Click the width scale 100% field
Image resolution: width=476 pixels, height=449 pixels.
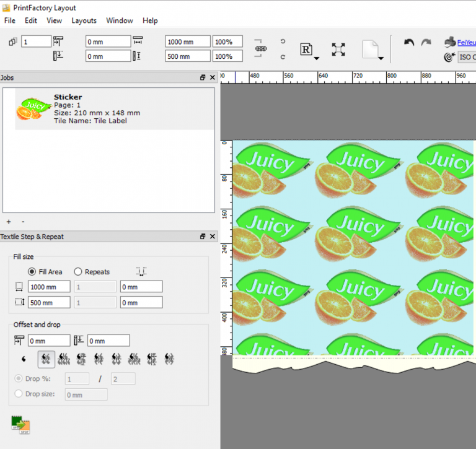(x=227, y=41)
